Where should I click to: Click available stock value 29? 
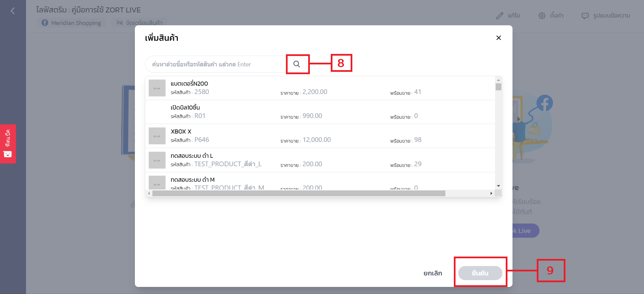tap(418, 164)
